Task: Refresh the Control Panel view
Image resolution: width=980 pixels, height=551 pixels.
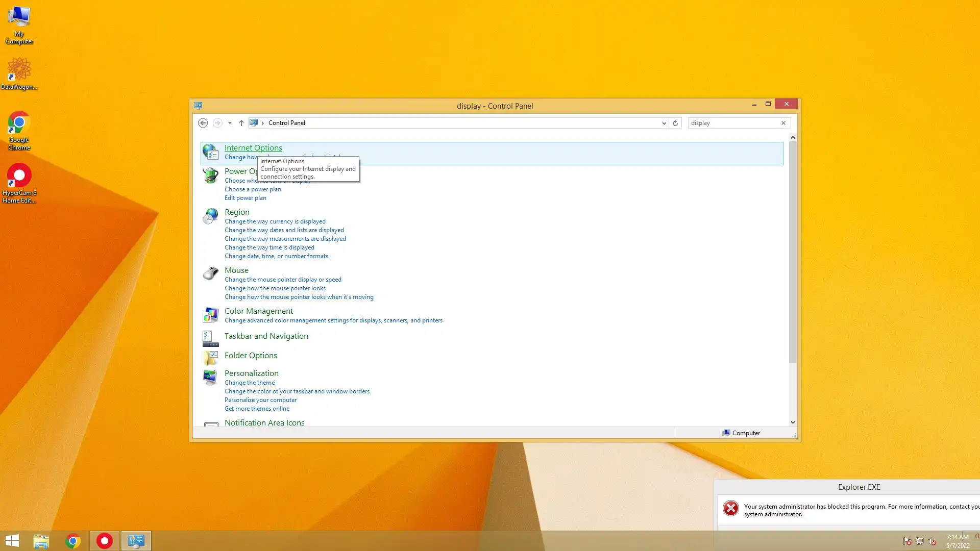Action: click(675, 123)
